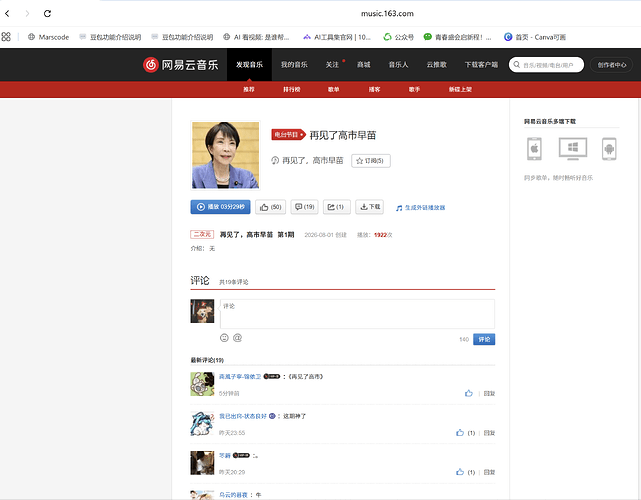
Task: Open first commenter's username link 5分钟前
Action: pos(240,377)
